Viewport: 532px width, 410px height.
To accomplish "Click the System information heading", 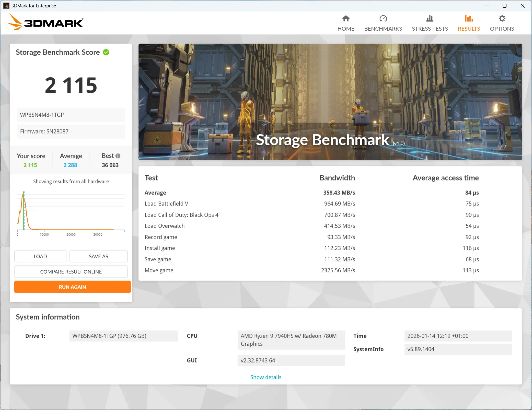I will [x=48, y=317].
